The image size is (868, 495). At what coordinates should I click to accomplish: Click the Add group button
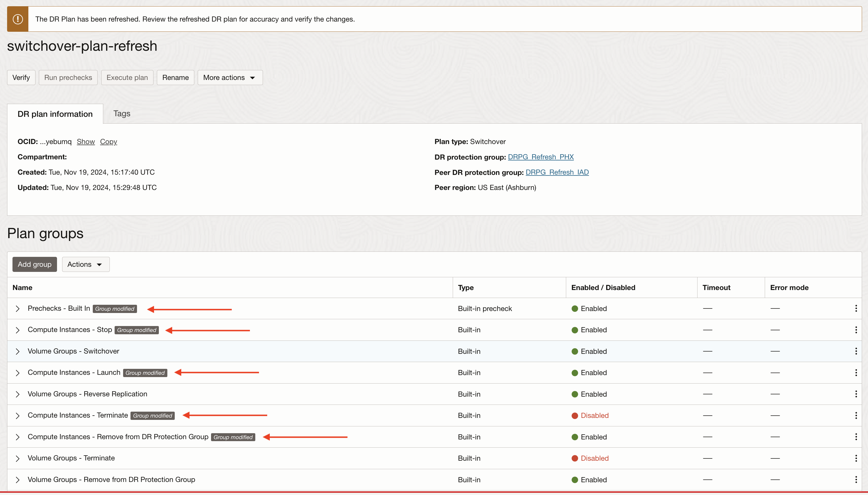[35, 265]
